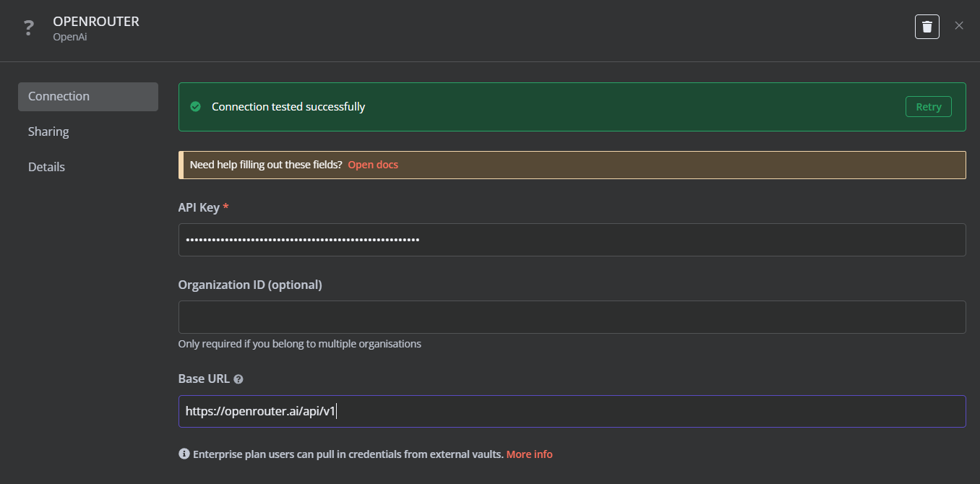Close the credential dialog
980x484 pixels.
959,26
